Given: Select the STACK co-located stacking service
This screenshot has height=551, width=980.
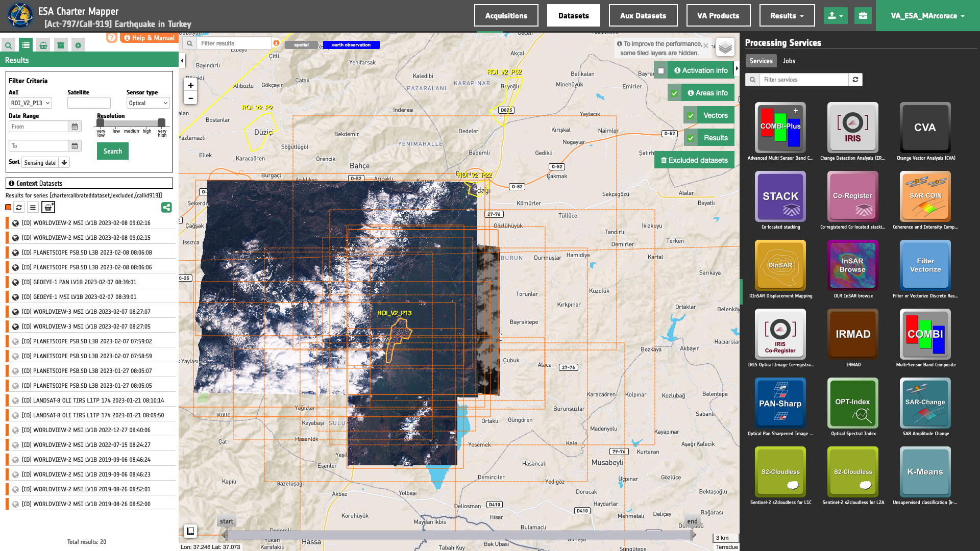Looking at the screenshot, I should 780,196.
